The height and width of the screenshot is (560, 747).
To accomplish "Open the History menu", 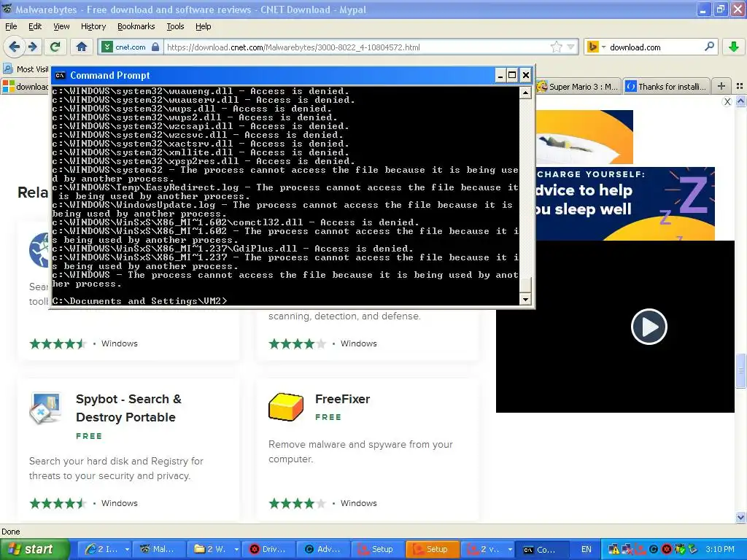I will coord(93,26).
